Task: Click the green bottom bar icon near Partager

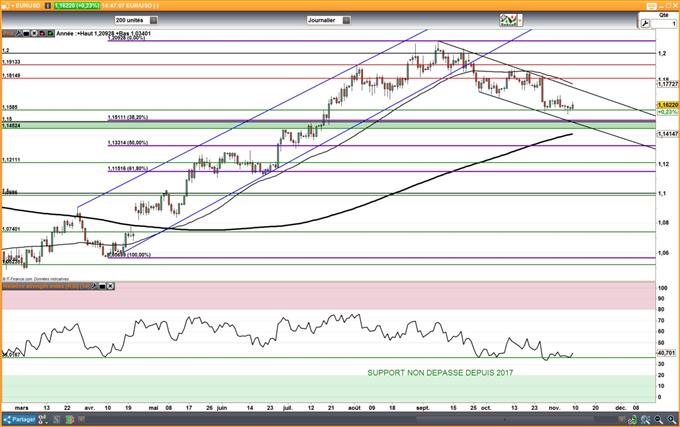Action: click(69, 419)
